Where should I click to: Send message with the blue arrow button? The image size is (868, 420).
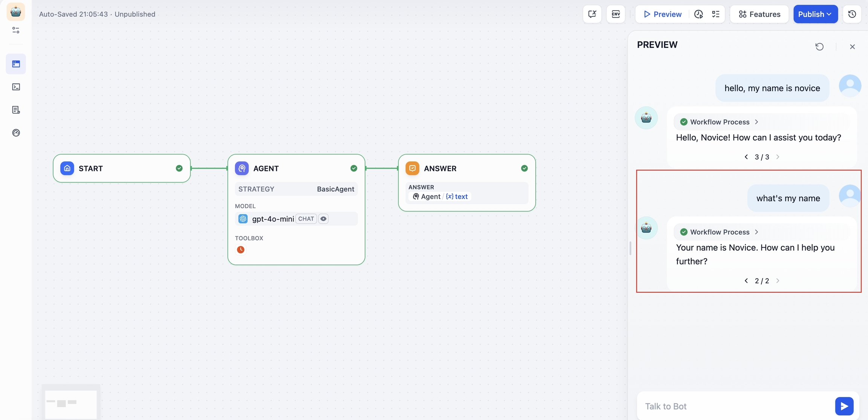[844, 406]
